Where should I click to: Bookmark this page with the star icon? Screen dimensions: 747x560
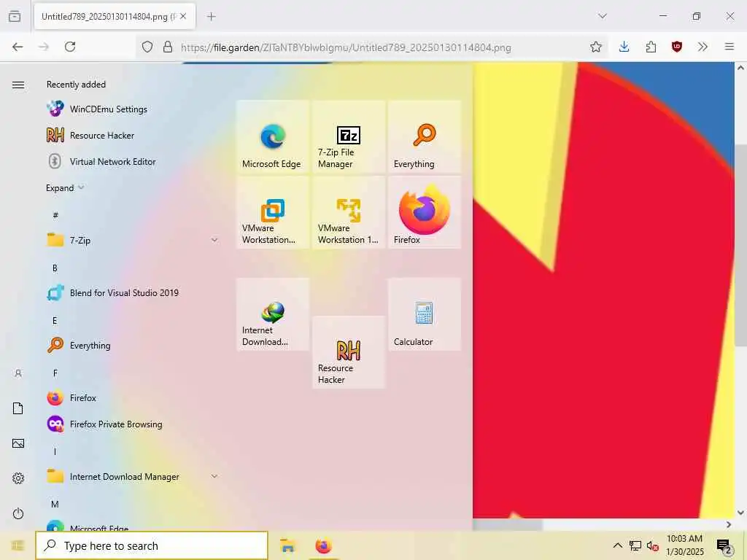[595, 47]
